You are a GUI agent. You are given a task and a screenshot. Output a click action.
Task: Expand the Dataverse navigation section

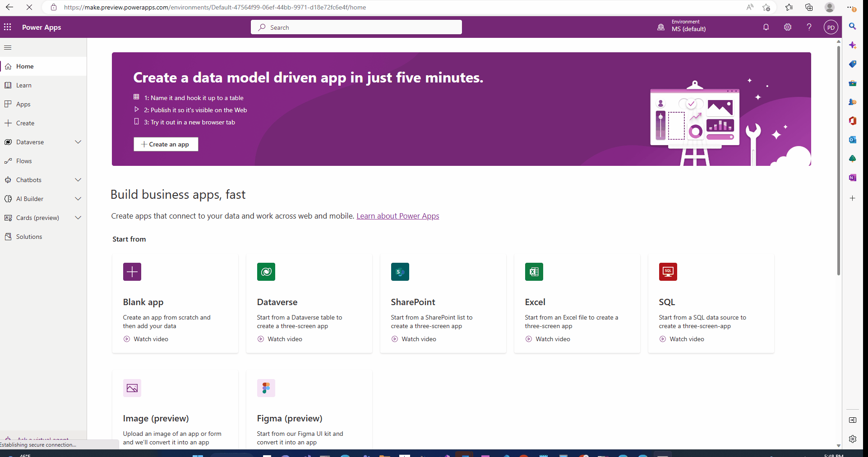tap(78, 142)
